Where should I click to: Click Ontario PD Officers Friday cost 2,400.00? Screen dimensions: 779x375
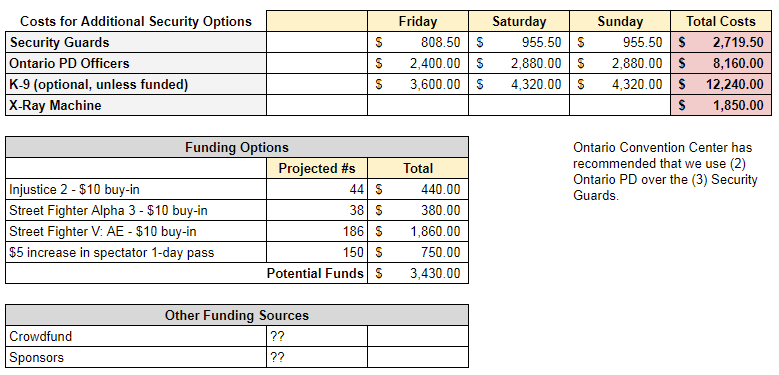click(418, 64)
